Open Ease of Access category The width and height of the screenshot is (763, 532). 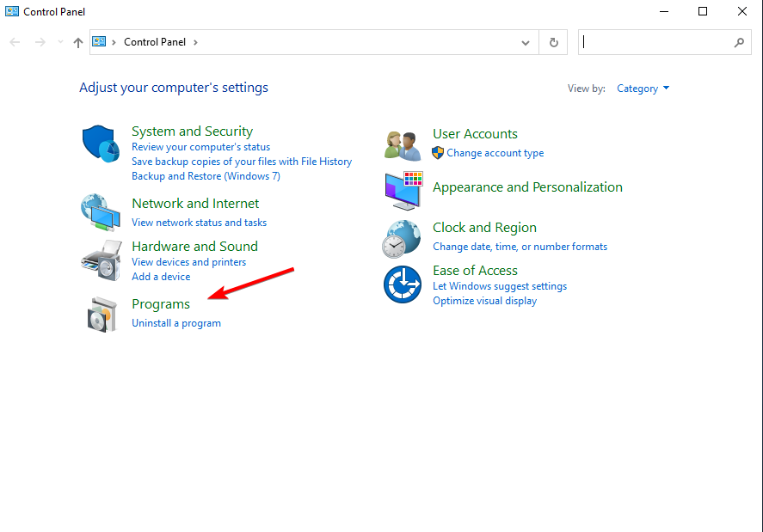[475, 271]
